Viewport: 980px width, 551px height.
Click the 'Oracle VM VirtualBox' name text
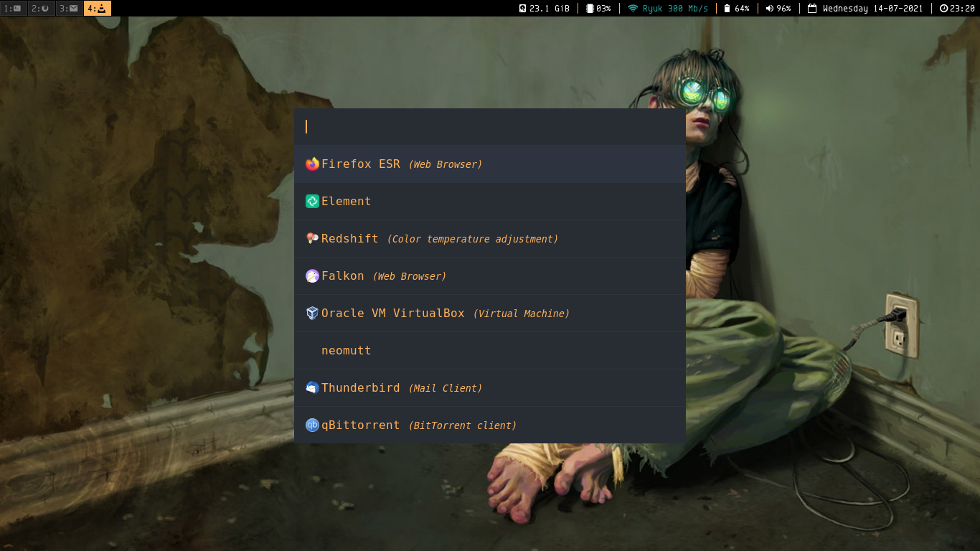(393, 314)
